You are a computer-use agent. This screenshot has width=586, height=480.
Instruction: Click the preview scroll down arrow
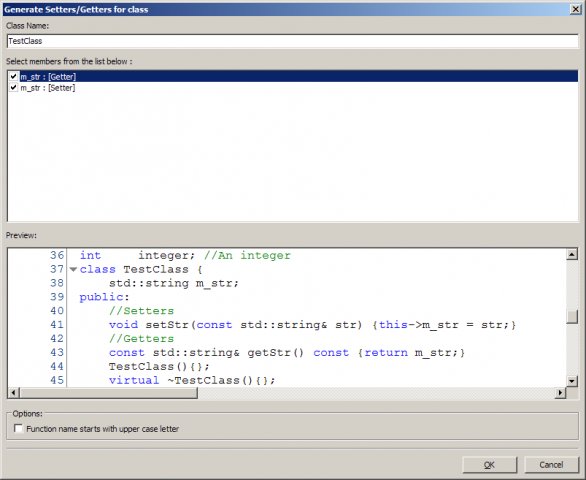(x=572, y=381)
